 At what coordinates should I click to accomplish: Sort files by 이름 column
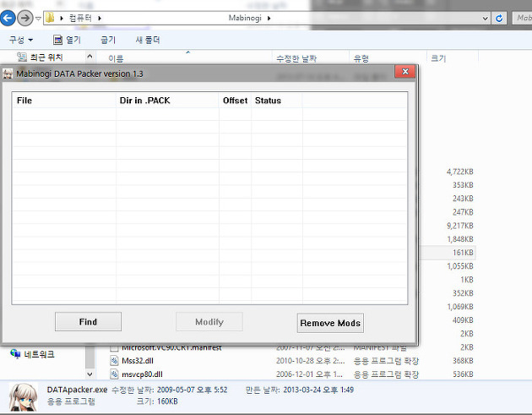click(116, 58)
